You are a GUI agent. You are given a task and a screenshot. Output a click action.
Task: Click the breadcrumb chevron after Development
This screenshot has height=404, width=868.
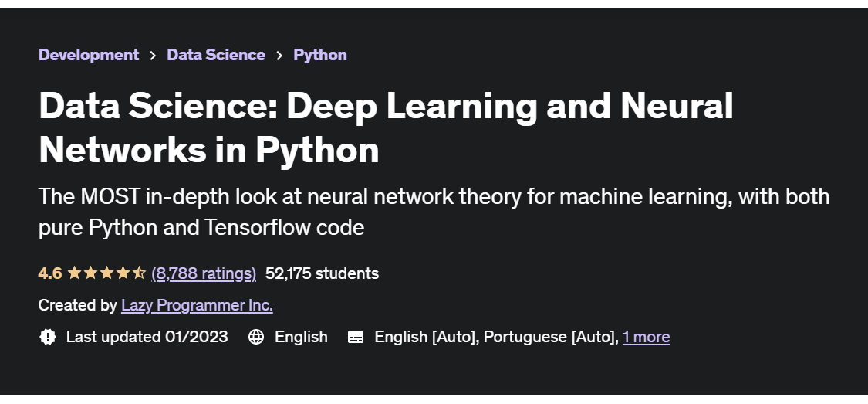pyautogui.click(x=153, y=56)
